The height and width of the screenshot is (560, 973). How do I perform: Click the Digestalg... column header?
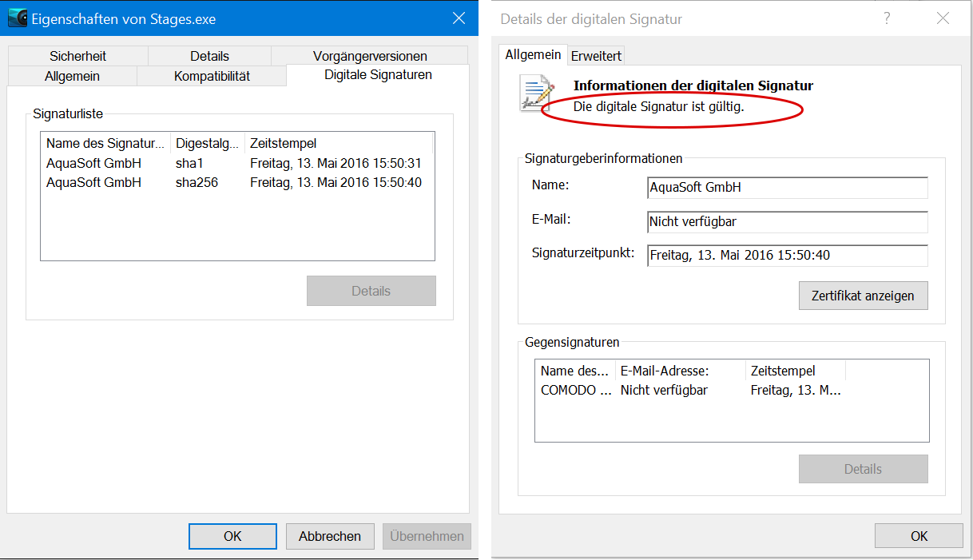pyautogui.click(x=208, y=143)
